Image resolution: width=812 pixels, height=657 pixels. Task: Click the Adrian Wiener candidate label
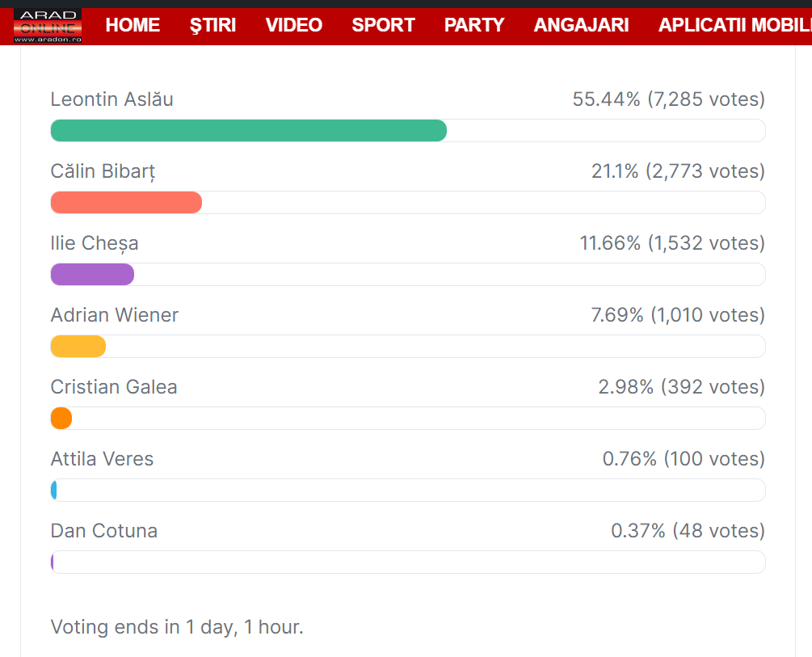click(114, 315)
